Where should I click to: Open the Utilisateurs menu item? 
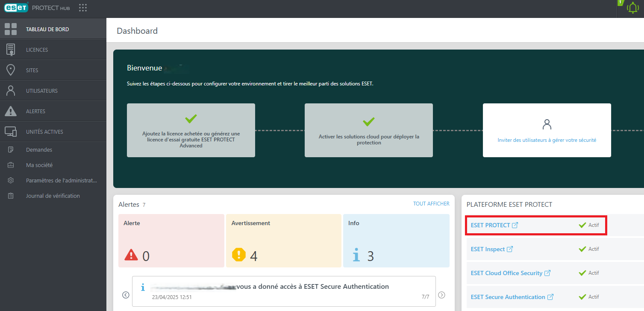point(53,91)
